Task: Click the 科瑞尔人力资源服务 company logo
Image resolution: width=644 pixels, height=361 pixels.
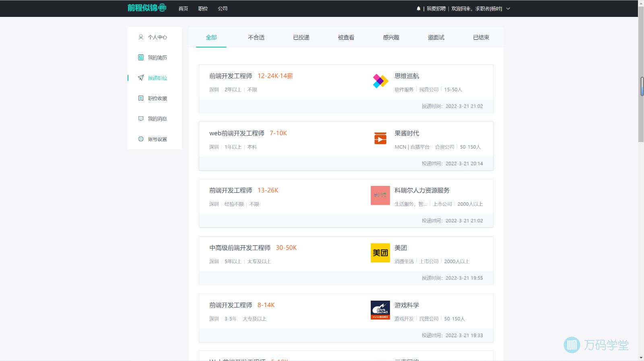Action: pos(380,196)
